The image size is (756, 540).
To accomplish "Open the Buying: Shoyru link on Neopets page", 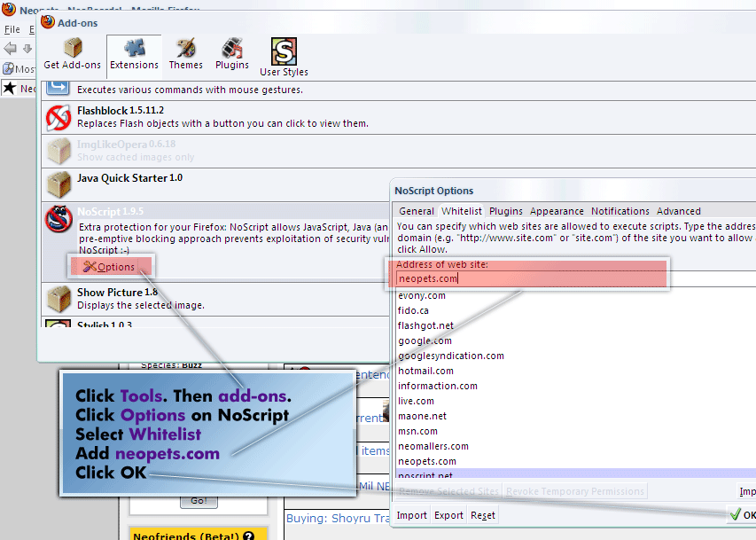I will point(338,518).
